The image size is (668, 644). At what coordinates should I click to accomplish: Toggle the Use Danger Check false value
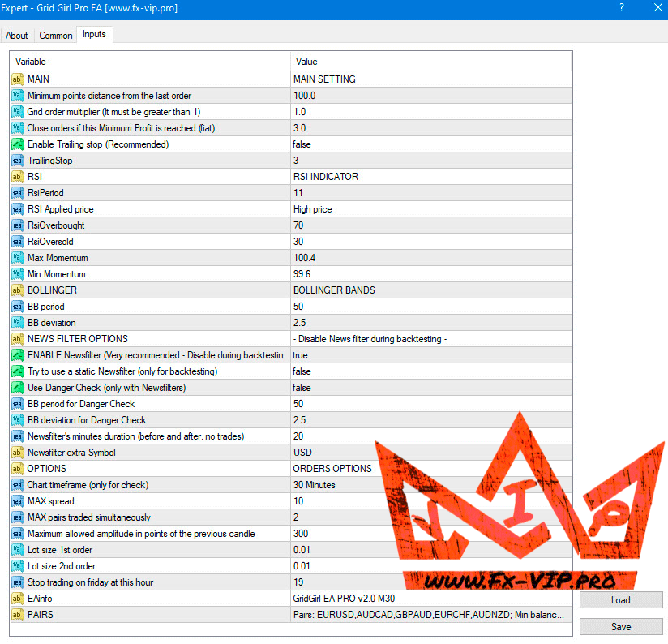point(430,388)
